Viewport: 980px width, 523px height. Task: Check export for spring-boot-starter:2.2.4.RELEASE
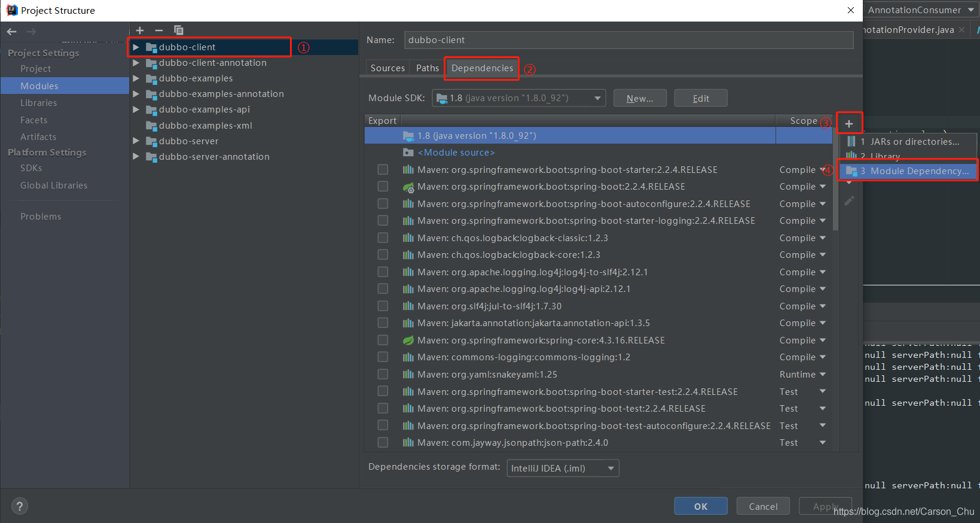point(383,170)
